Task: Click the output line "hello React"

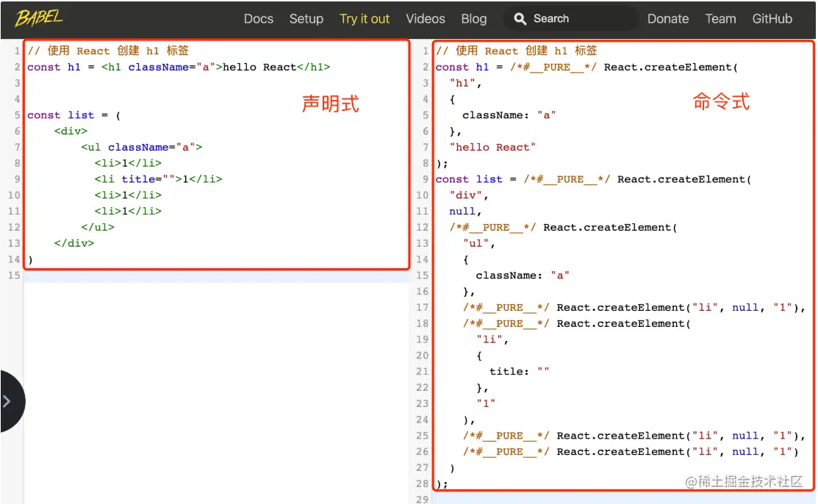Action: click(492, 147)
